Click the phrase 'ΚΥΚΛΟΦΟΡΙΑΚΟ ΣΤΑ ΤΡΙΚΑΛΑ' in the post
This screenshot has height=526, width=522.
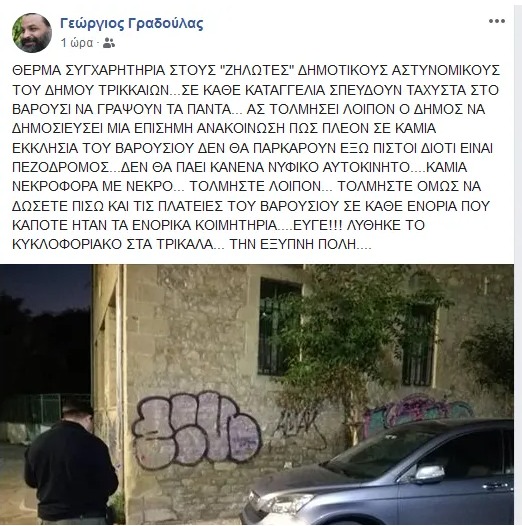pyautogui.click(x=113, y=245)
